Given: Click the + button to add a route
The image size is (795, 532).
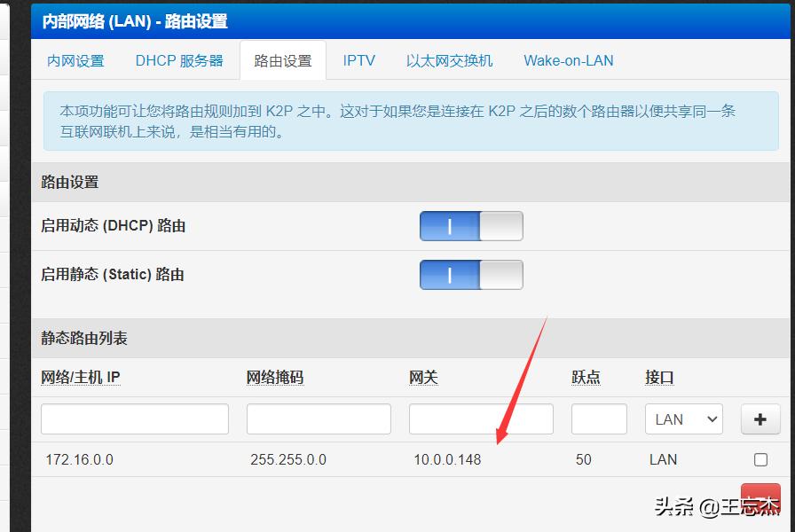Looking at the screenshot, I should tap(760, 419).
